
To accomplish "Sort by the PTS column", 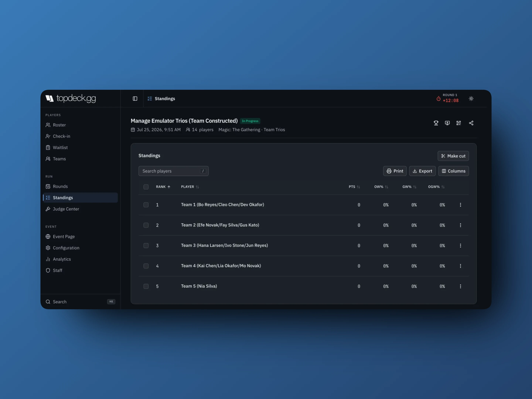I will pos(354,187).
